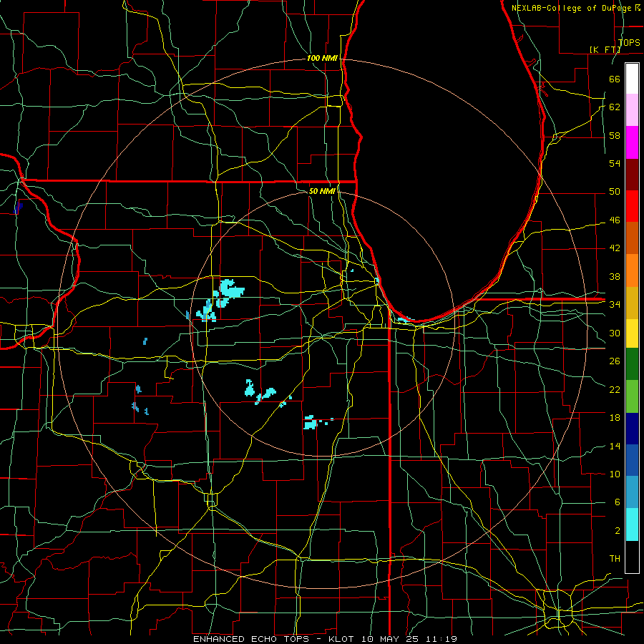
Task: Click the orange swatch at 42 kft
Action: pos(632,270)
